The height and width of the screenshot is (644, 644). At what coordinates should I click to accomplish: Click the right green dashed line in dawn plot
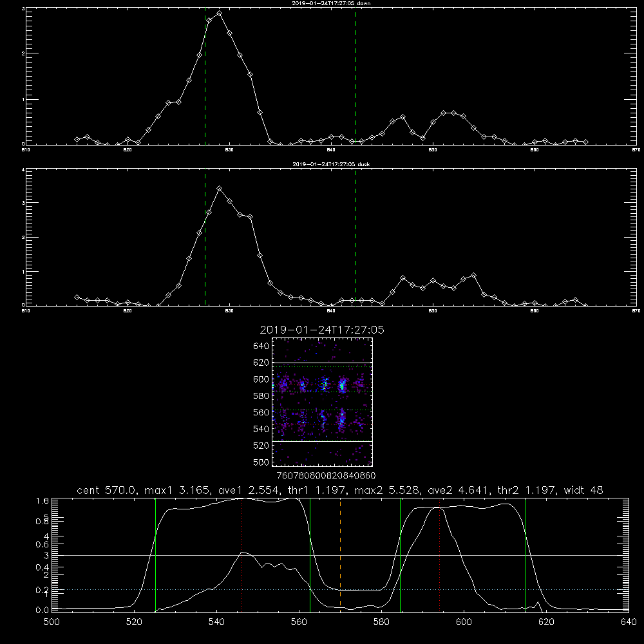[x=355, y=76]
